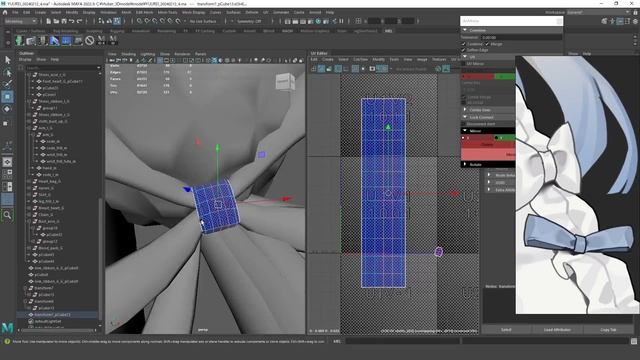This screenshot has height=360, width=640.
Task: Open four-pane layout icon in toolbox
Action: click(x=7, y=174)
